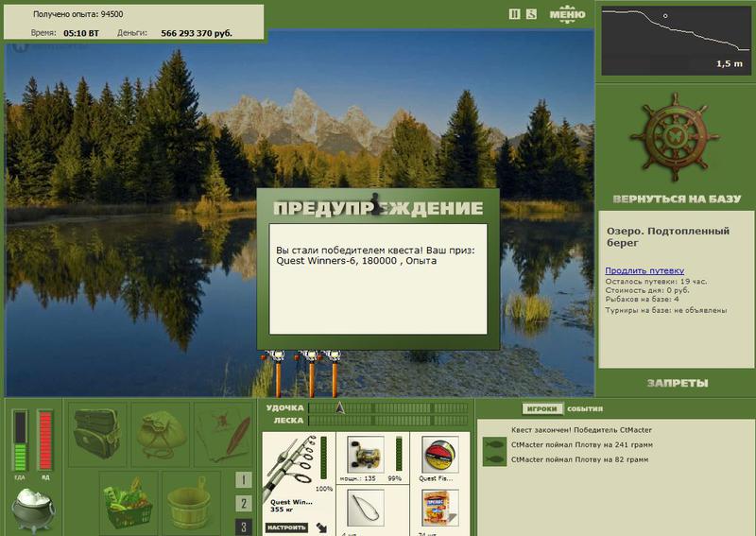Switch to the ИГРОКИ tab
Image resolution: width=756 pixels, height=536 pixels.
pyautogui.click(x=541, y=408)
